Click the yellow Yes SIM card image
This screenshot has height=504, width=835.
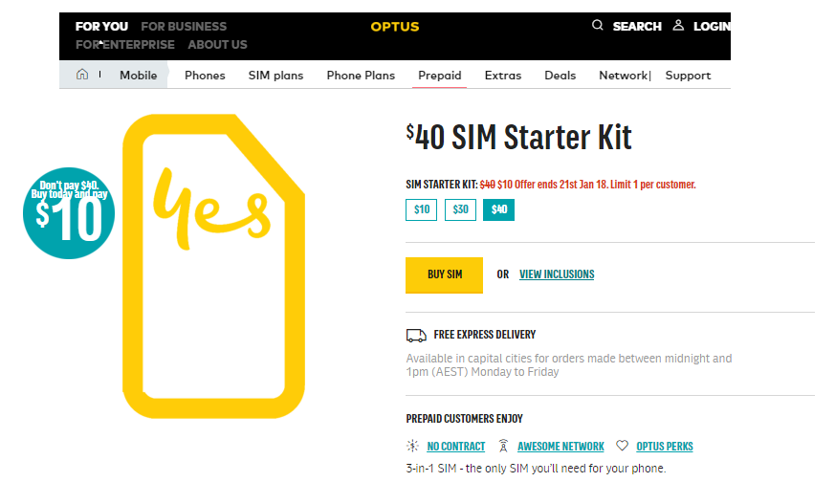pyautogui.click(x=213, y=266)
